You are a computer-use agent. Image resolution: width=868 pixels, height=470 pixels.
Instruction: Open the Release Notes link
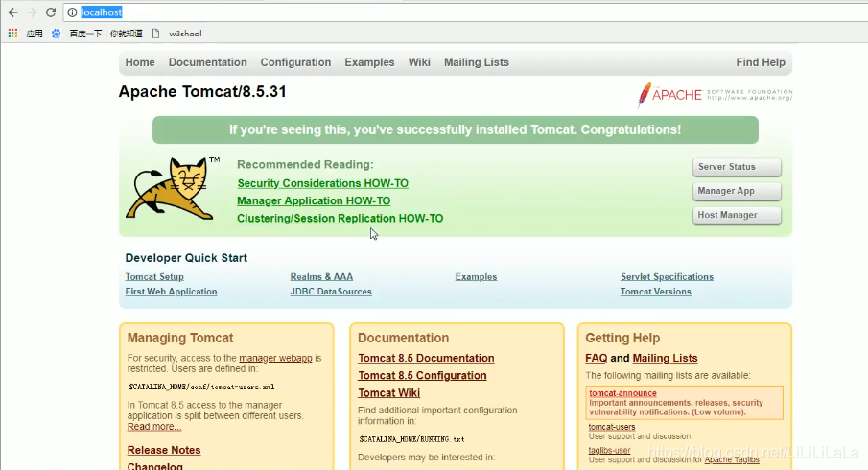coord(164,450)
